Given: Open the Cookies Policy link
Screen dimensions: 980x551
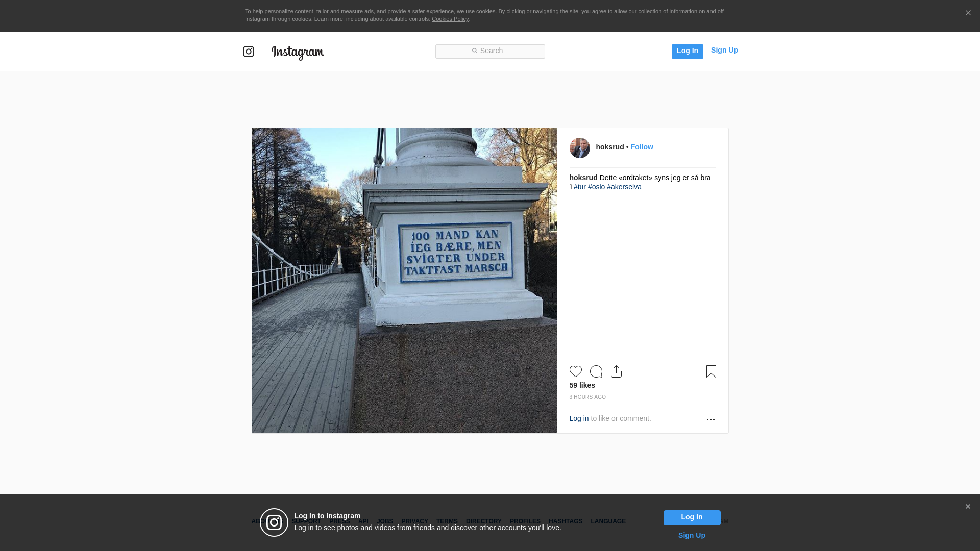Looking at the screenshot, I should [x=450, y=19].
